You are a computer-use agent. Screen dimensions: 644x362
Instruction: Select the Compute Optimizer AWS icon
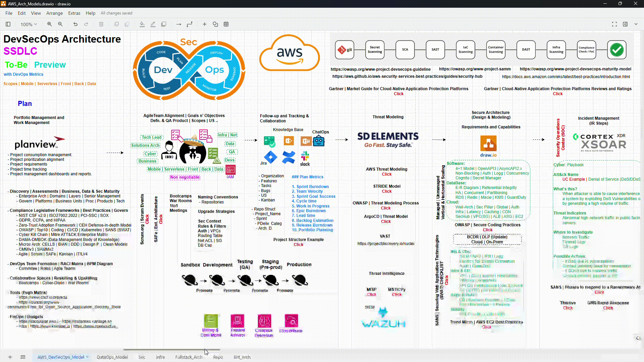(x=264, y=321)
